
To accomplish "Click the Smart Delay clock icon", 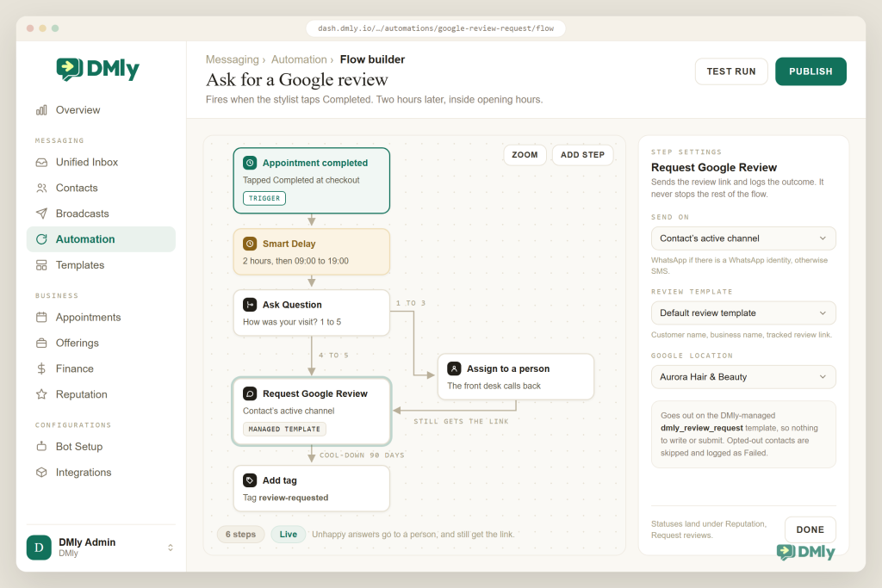I will (x=250, y=244).
